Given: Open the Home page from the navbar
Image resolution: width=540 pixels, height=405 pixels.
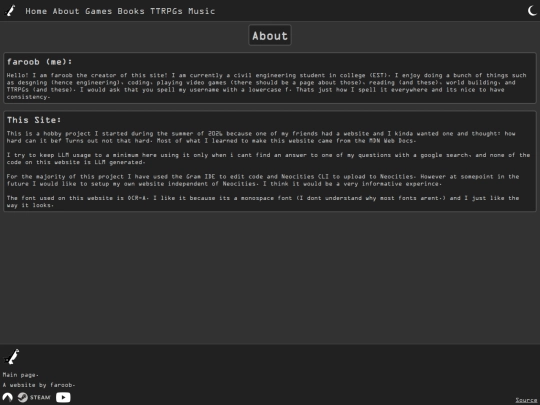Looking at the screenshot, I should pyautogui.click(x=36, y=11).
